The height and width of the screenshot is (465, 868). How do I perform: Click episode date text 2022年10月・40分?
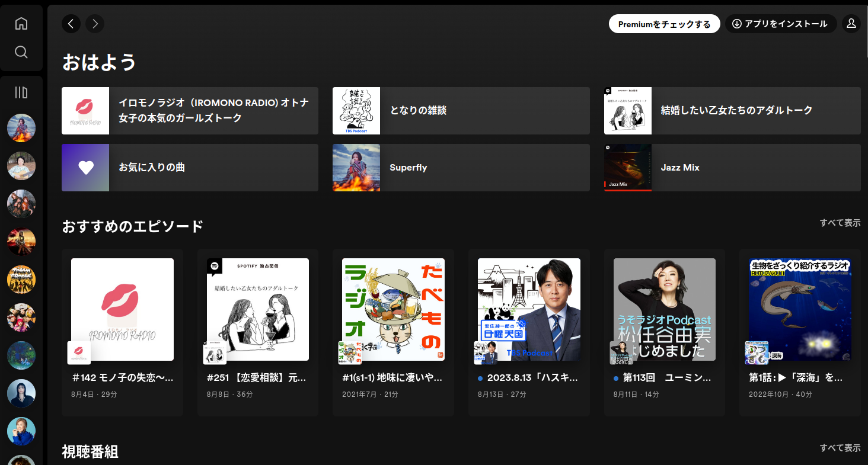coord(780,394)
